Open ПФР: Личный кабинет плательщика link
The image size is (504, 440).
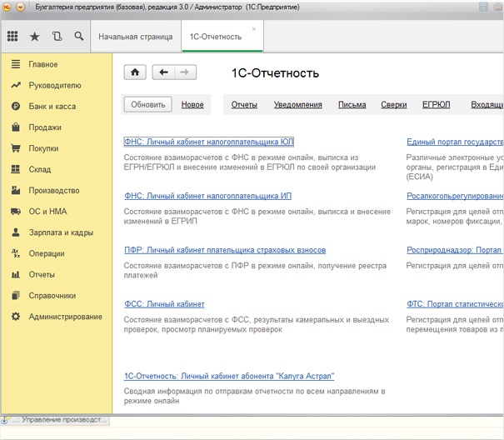coord(224,250)
